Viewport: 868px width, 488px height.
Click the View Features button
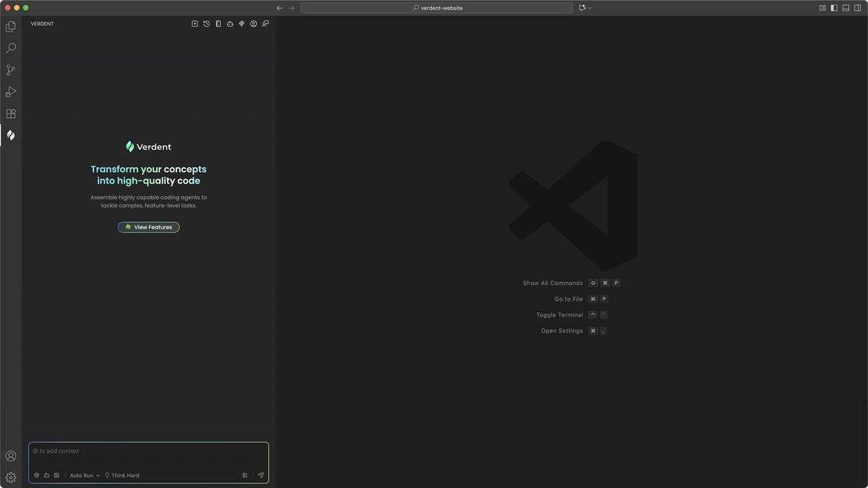point(149,227)
